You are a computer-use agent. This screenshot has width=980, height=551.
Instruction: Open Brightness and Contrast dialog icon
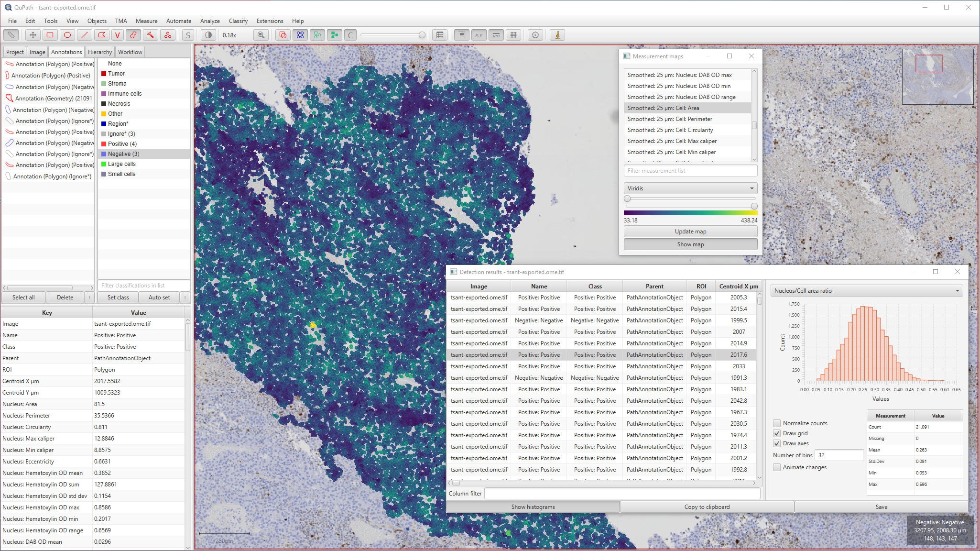click(208, 35)
